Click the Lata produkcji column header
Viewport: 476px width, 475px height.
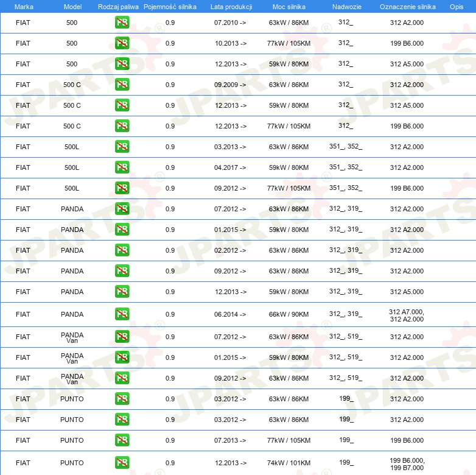231,7
